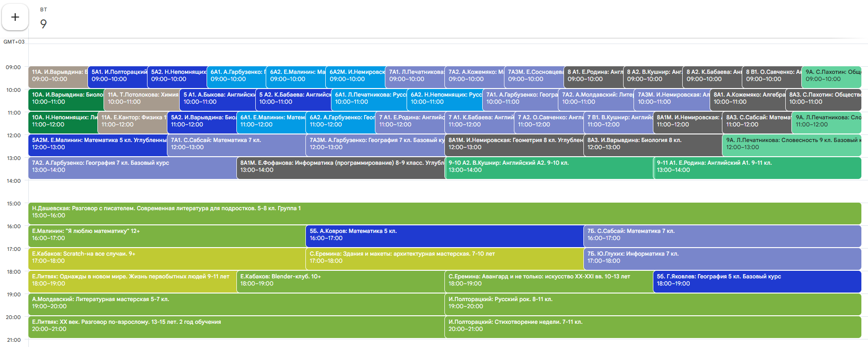The width and height of the screenshot is (868, 347).
Task: Select day 9 in the header
Action: coord(43,24)
